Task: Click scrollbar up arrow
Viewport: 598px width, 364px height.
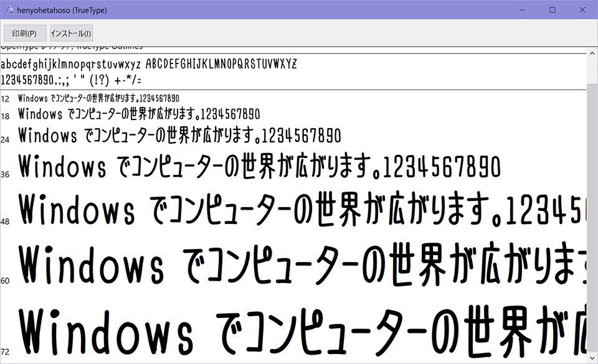Action: (x=592, y=52)
